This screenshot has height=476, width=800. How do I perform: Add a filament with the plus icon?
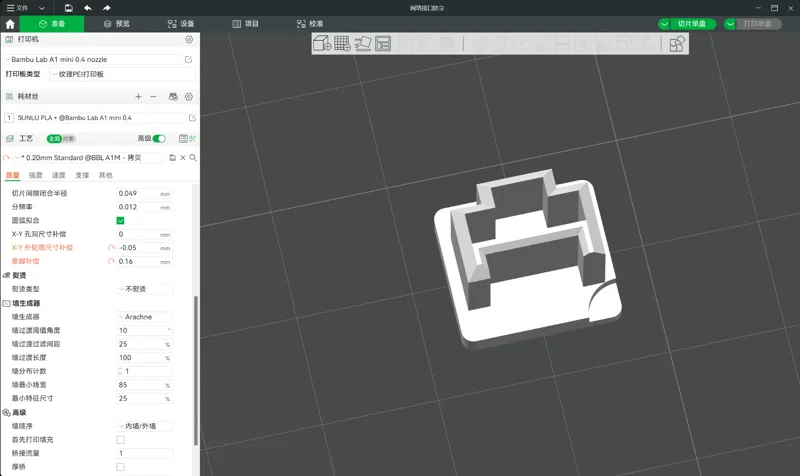[x=138, y=96]
